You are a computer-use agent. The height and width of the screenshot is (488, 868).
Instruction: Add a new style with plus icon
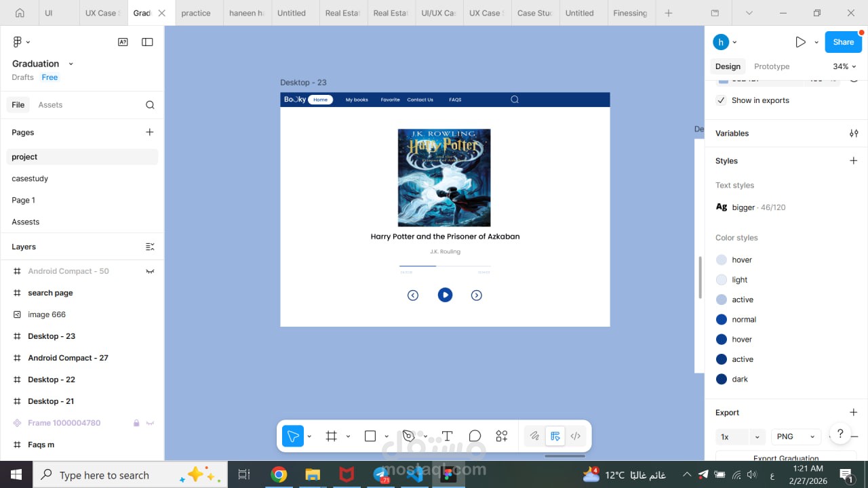[x=854, y=161]
